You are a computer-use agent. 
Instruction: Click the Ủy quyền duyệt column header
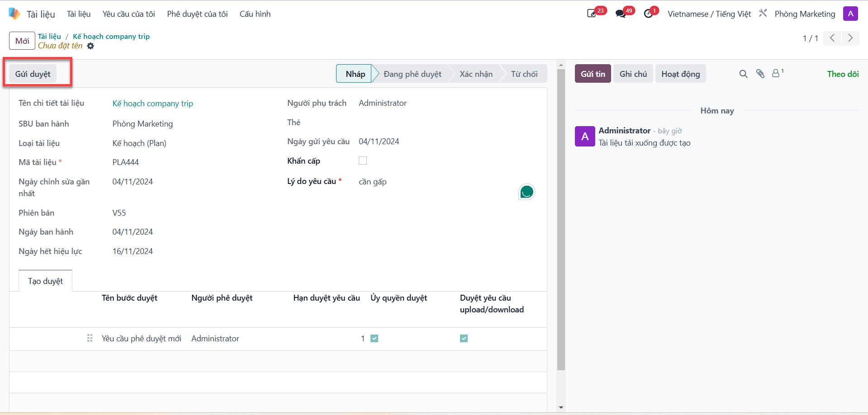tap(398, 298)
